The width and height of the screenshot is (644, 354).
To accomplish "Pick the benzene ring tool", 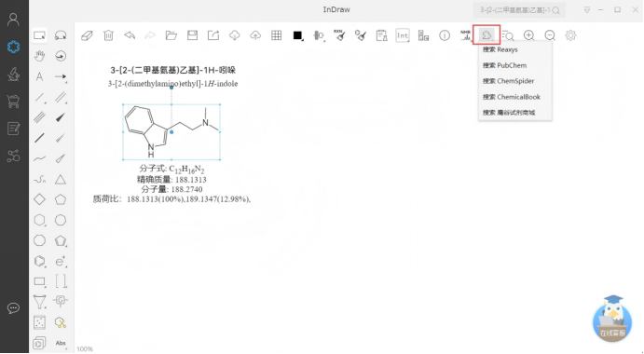I will [x=39, y=261].
